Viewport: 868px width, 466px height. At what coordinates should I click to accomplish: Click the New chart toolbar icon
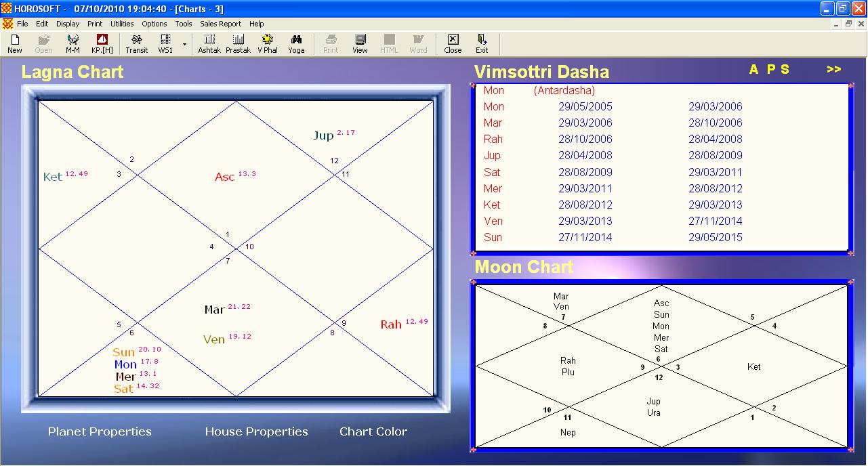14,44
